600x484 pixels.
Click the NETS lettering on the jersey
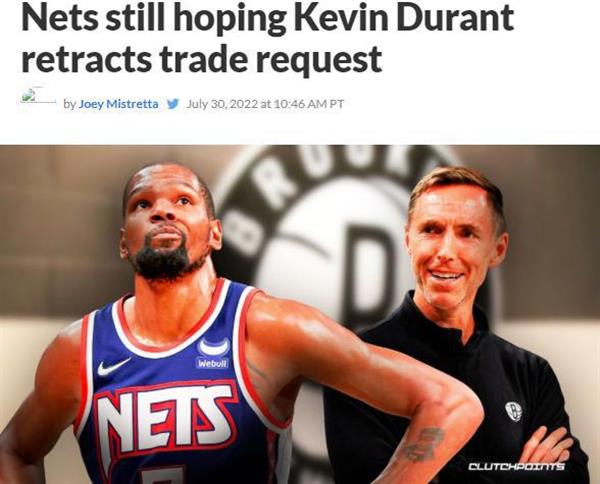(164, 417)
